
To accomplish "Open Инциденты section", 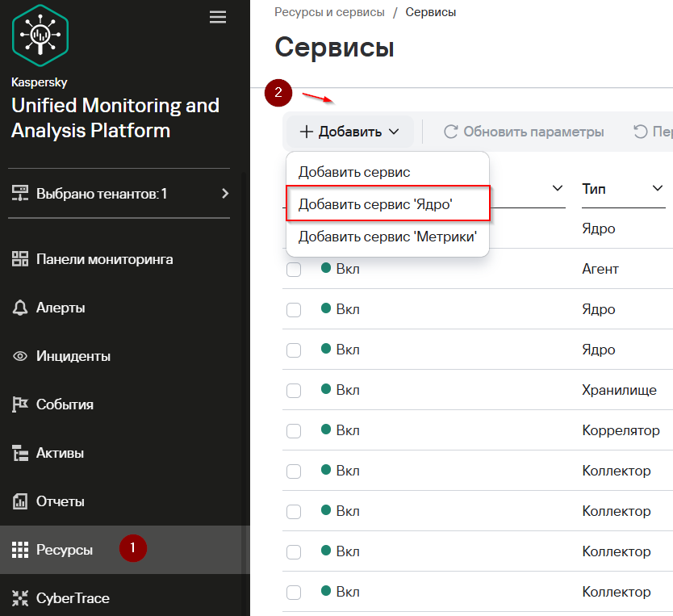I will (73, 356).
